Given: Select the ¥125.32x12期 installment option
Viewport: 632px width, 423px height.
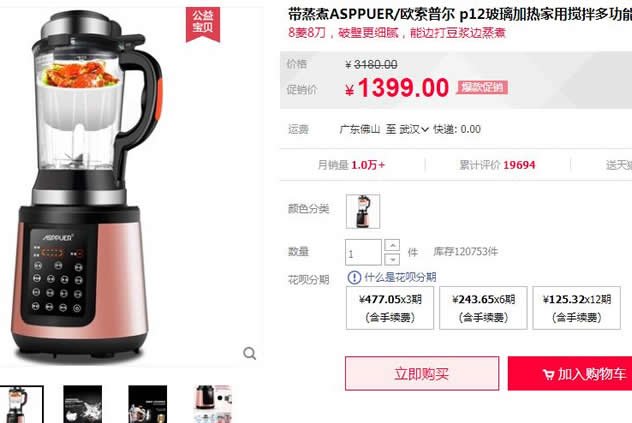Looking at the screenshot, I should pyautogui.click(x=576, y=308).
